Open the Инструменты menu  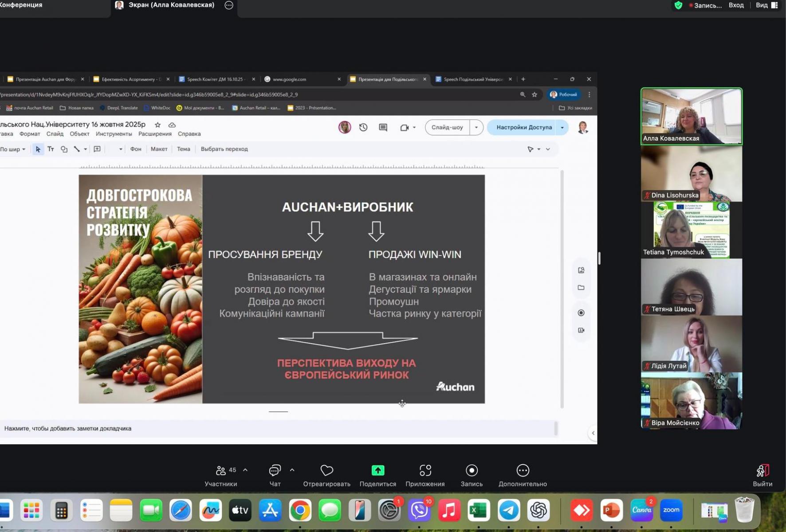pyautogui.click(x=114, y=134)
